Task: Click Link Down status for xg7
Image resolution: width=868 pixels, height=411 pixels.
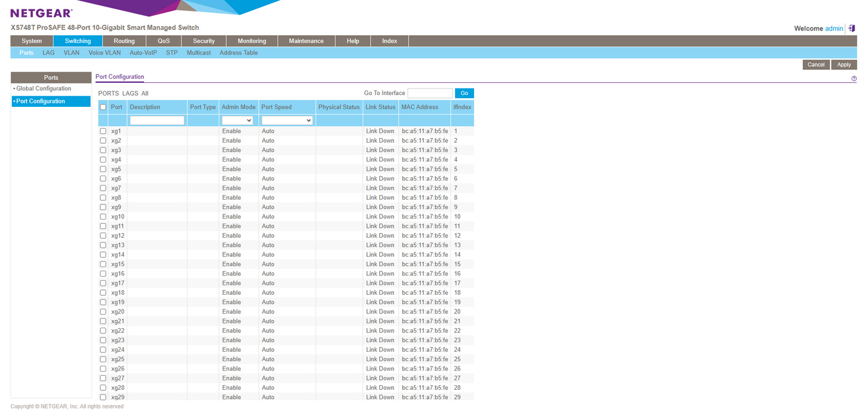Action: (x=380, y=188)
